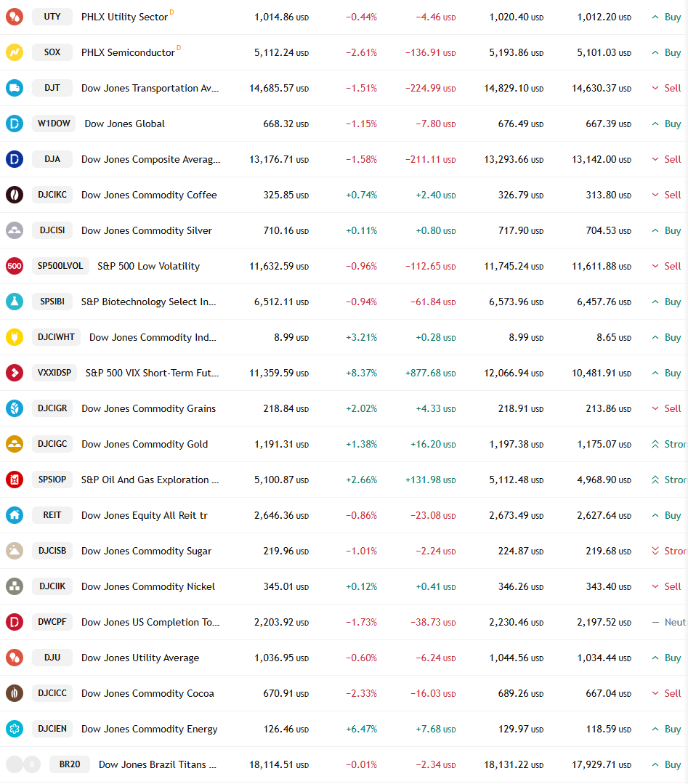Click Strong sell rating for Commodity Sugar
The image size is (688, 784).
(670, 551)
